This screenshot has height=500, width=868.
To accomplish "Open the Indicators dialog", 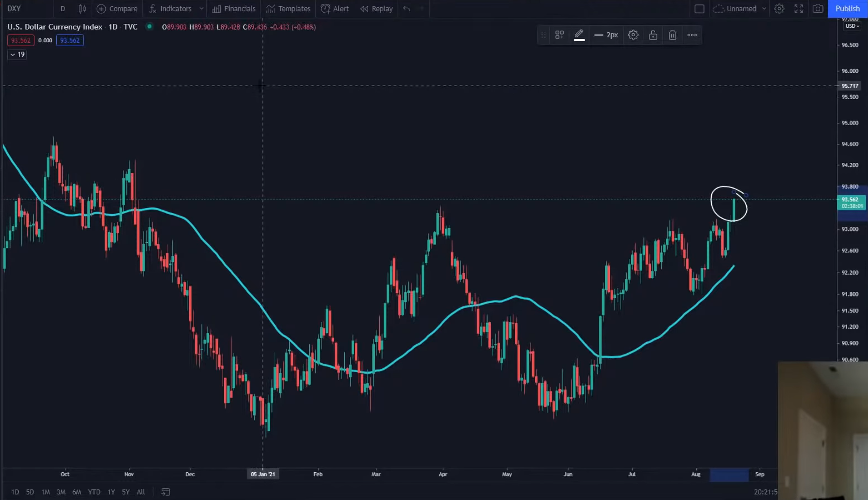I will coord(170,8).
